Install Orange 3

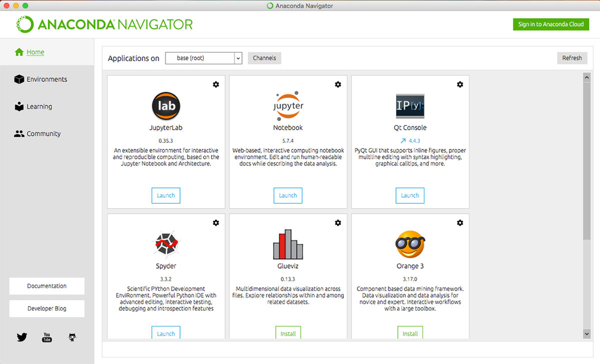pyautogui.click(x=410, y=332)
